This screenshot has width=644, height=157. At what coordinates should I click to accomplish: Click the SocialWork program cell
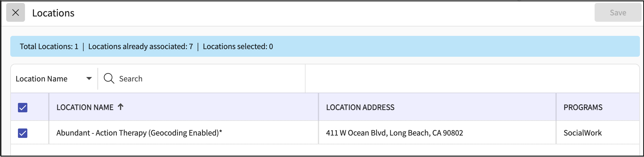[583, 133]
